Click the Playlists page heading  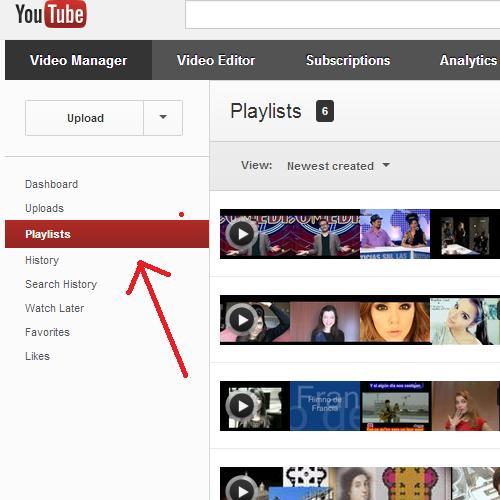click(x=266, y=111)
